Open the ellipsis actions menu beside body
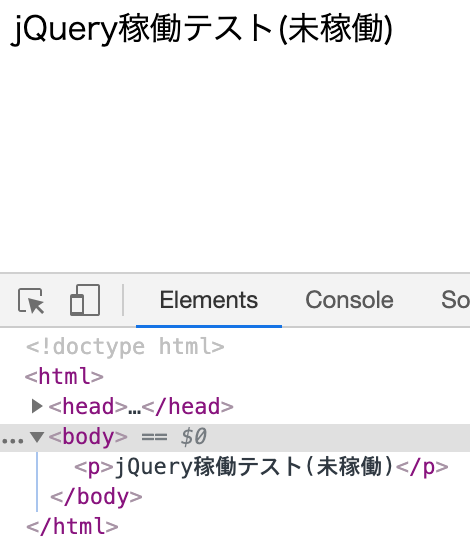 [x=12, y=441]
